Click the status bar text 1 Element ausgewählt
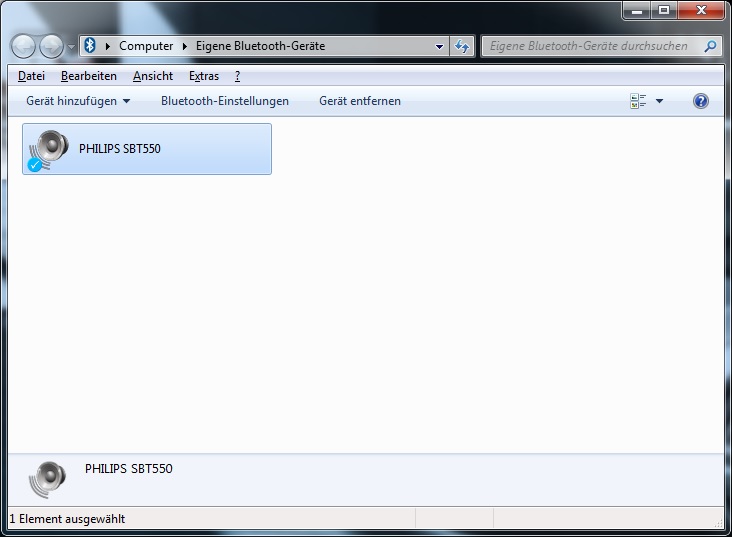Screen dimensions: 732x537 (67, 519)
